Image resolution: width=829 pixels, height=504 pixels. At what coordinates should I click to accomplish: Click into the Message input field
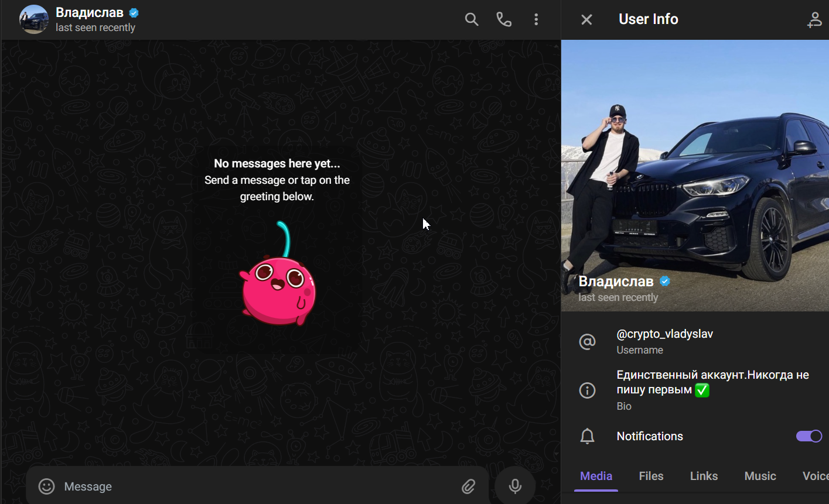point(258,486)
